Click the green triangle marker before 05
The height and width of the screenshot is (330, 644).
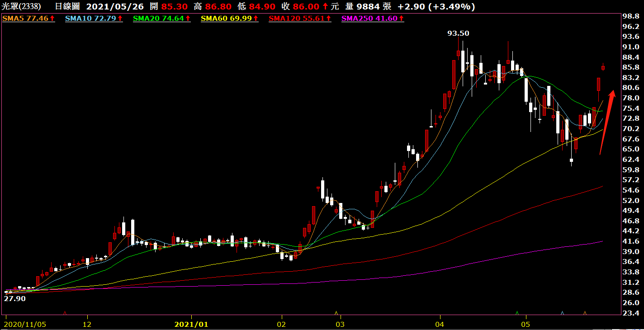tap(517, 313)
